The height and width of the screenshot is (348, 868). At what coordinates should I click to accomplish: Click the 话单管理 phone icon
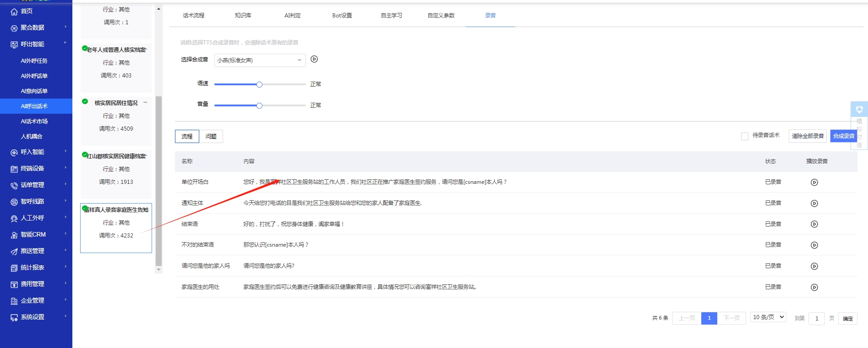[x=14, y=185]
